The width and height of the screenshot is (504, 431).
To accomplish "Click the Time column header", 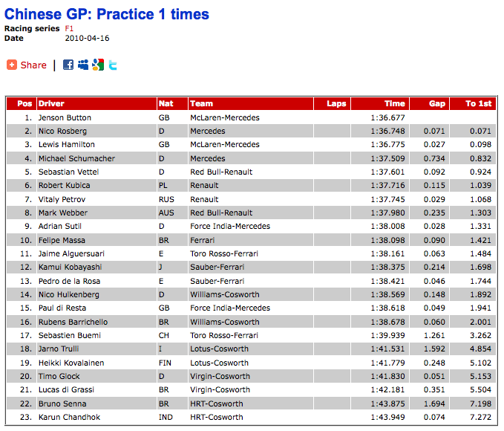I will pyautogui.click(x=395, y=104).
